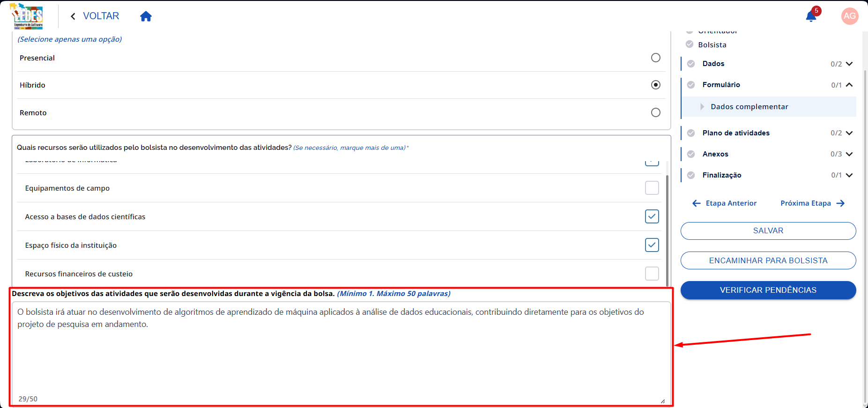Click the right arrow of Próxima Etapa

(840, 203)
